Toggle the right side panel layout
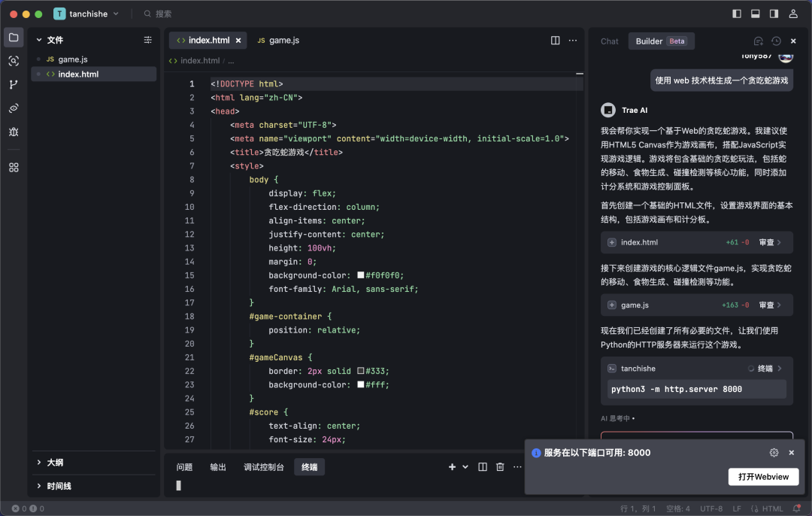The width and height of the screenshot is (812, 516). [774, 14]
